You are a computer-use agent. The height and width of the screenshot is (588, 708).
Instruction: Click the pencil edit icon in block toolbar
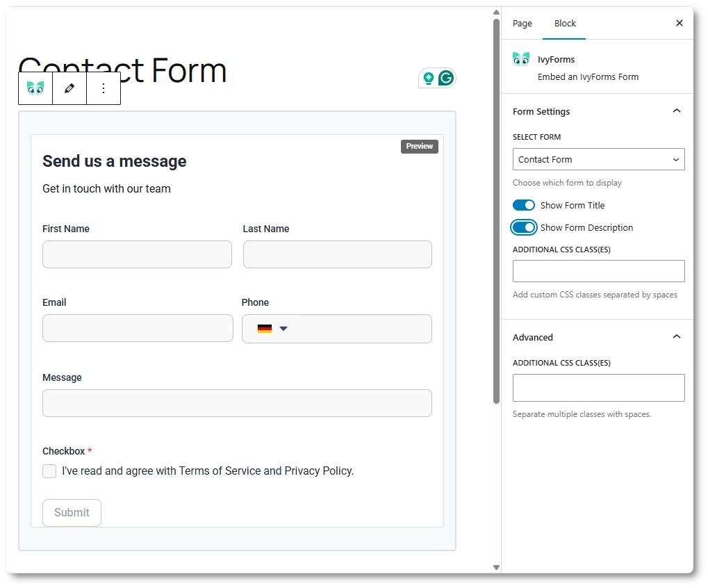(x=69, y=88)
